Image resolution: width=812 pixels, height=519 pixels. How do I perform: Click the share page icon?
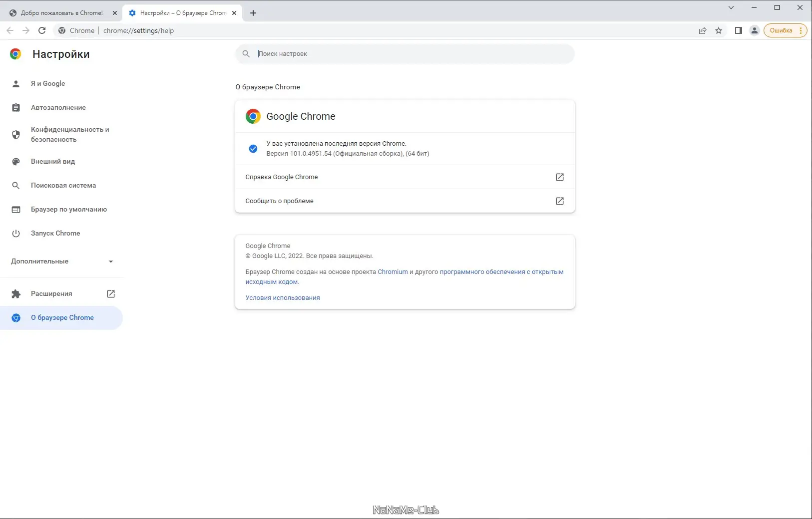pyautogui.click(x=703, y=30)
